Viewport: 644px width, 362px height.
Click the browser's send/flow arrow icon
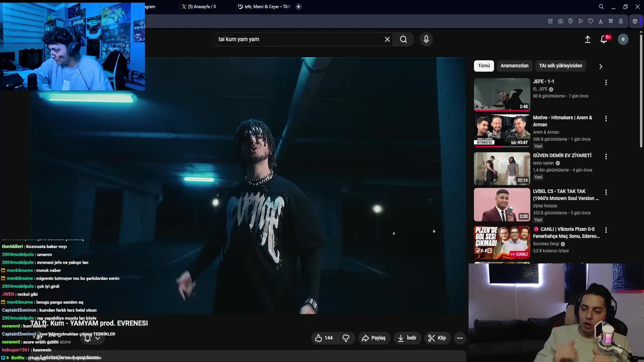click(x=581, y=21)
